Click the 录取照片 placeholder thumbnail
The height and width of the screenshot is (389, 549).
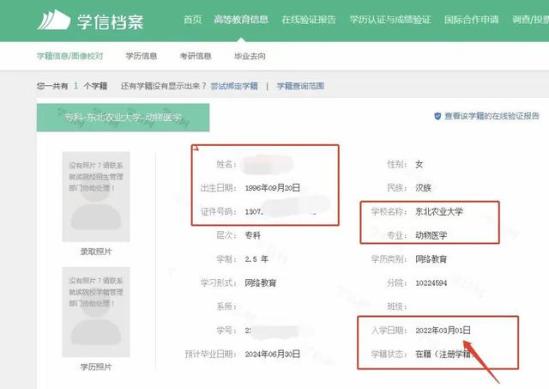point(96,196)
